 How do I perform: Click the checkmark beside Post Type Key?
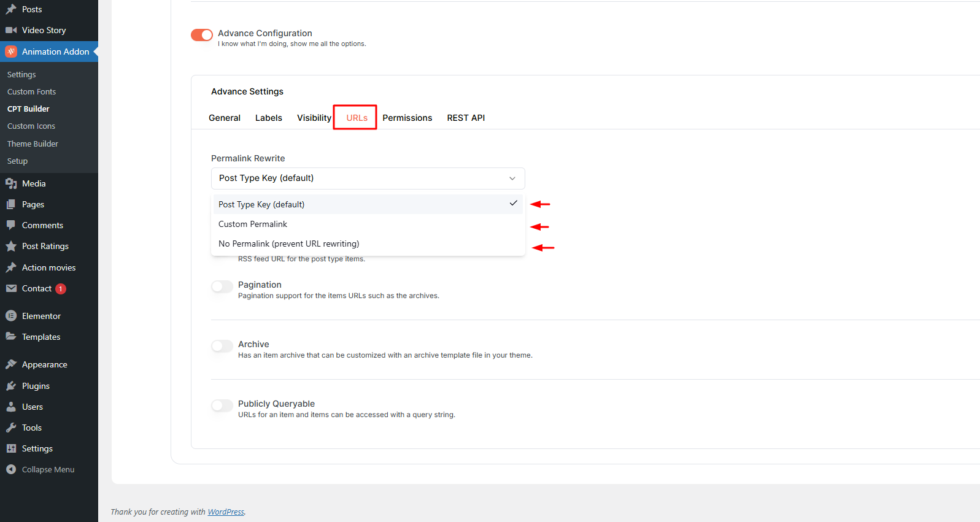pyautogui.click(x=513, y=203)
